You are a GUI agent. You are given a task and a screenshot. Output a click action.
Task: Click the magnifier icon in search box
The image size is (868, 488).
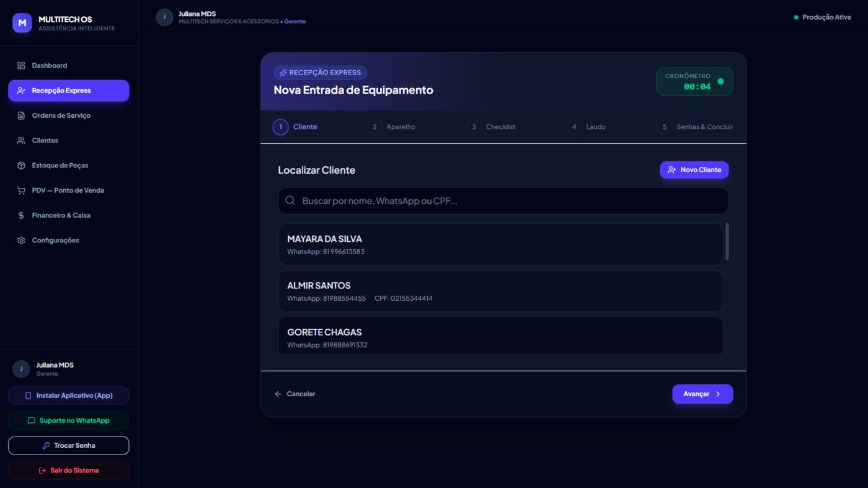click(290, 201)
